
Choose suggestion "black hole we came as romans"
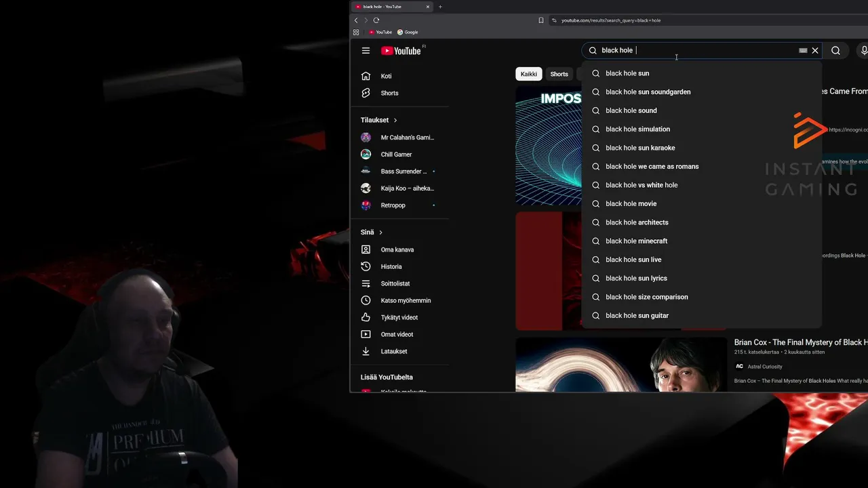702,167
